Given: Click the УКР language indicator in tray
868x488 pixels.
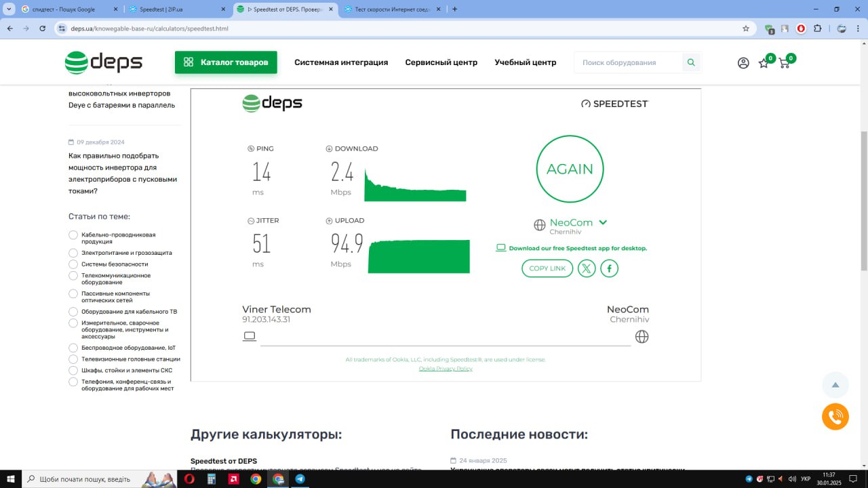Looking at the screenshot, I should (806, 479).
